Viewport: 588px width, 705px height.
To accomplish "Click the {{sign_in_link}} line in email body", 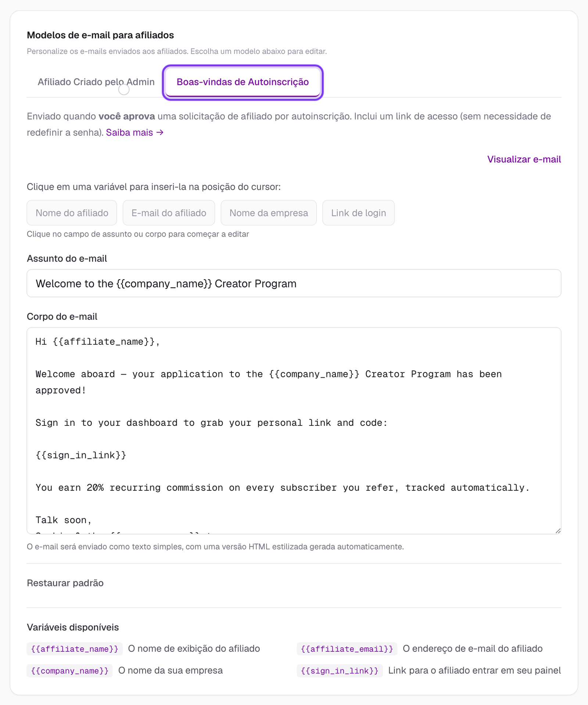I will click(81, 455).
